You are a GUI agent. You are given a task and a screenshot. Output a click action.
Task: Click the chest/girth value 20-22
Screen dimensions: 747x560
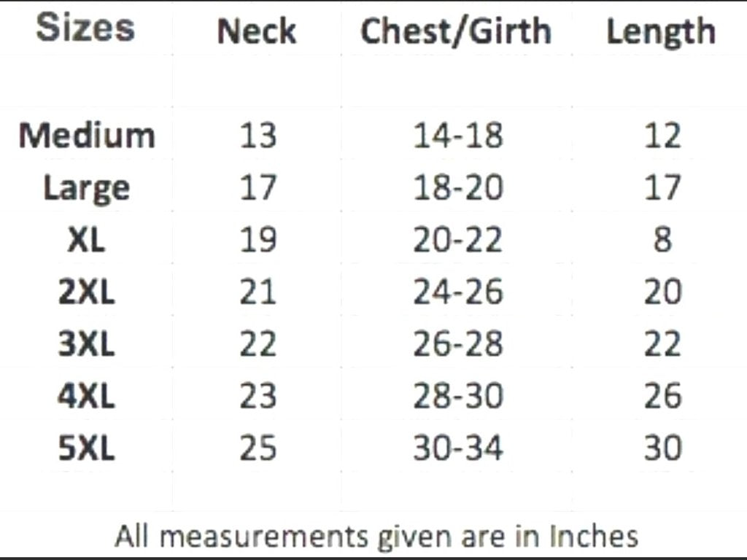(x=458, y=240)
